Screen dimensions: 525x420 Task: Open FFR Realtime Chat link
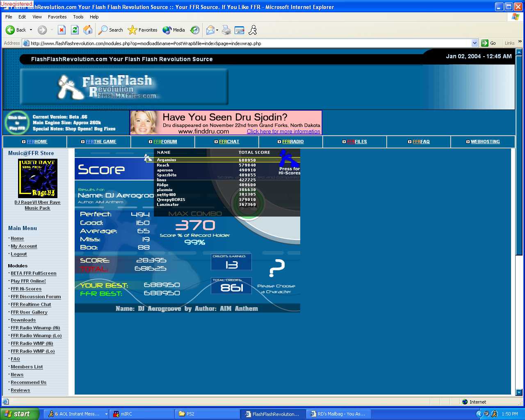click(31, 305)
